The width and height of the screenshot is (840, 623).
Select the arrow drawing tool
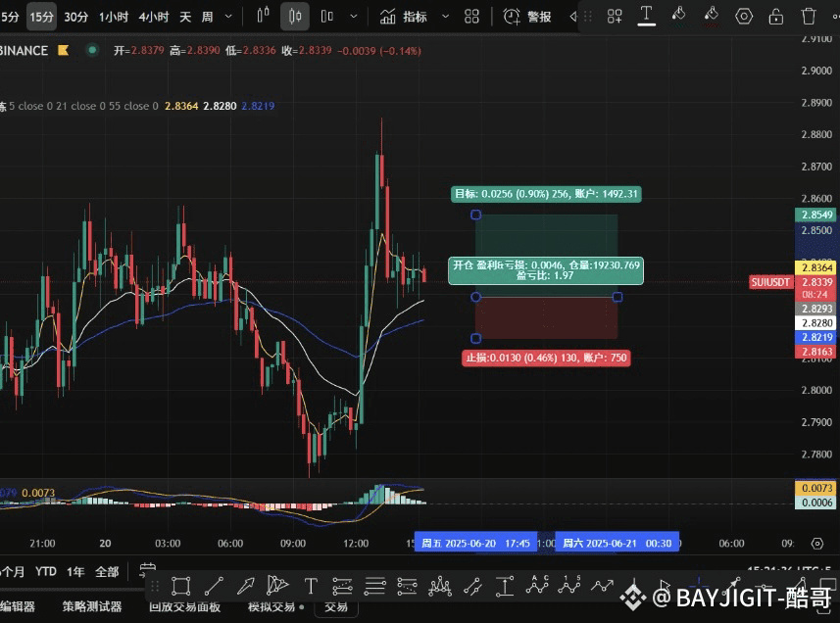coord(245,586)
